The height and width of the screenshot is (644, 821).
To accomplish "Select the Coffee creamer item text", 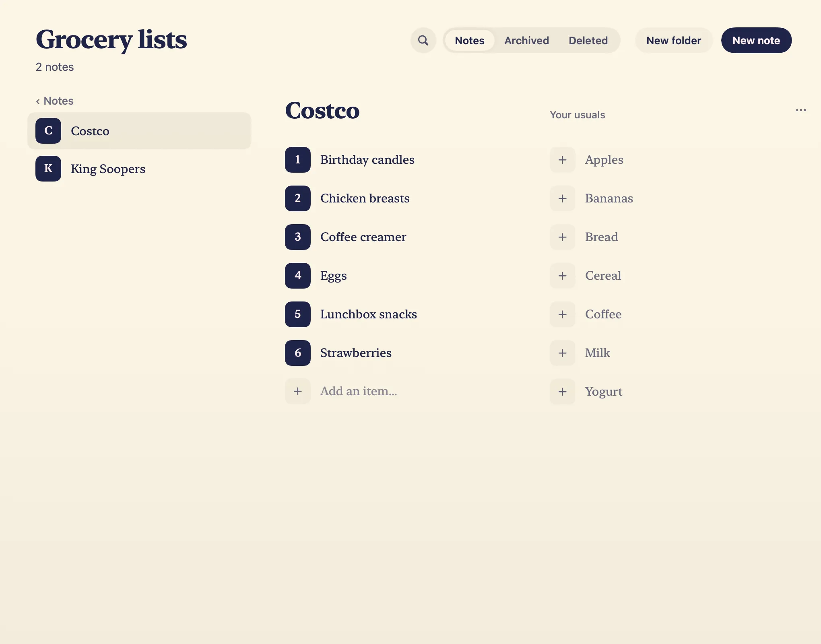I will (x=363, y=237).
